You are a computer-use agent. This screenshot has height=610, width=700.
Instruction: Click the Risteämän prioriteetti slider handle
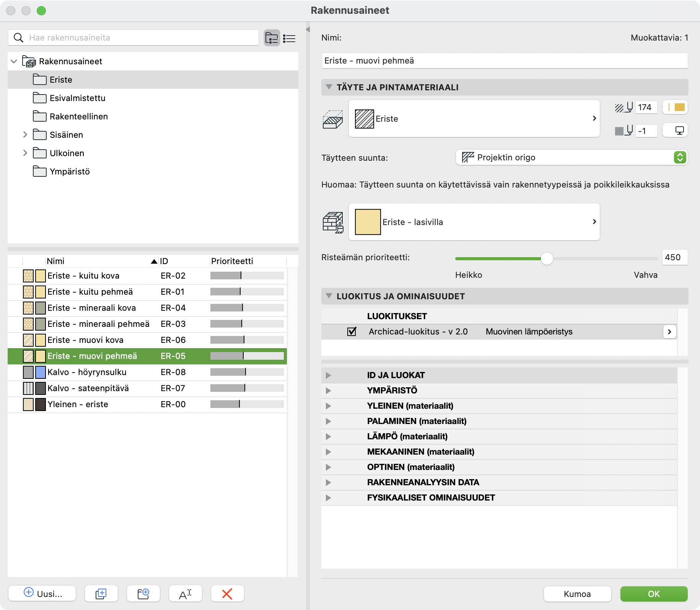pyautogui.click(x=547, y=259)
